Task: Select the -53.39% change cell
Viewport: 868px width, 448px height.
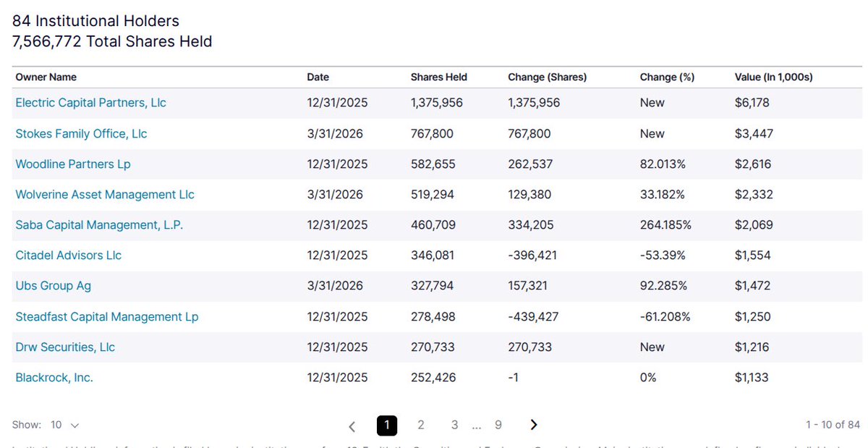Action: tap(663, 255)
